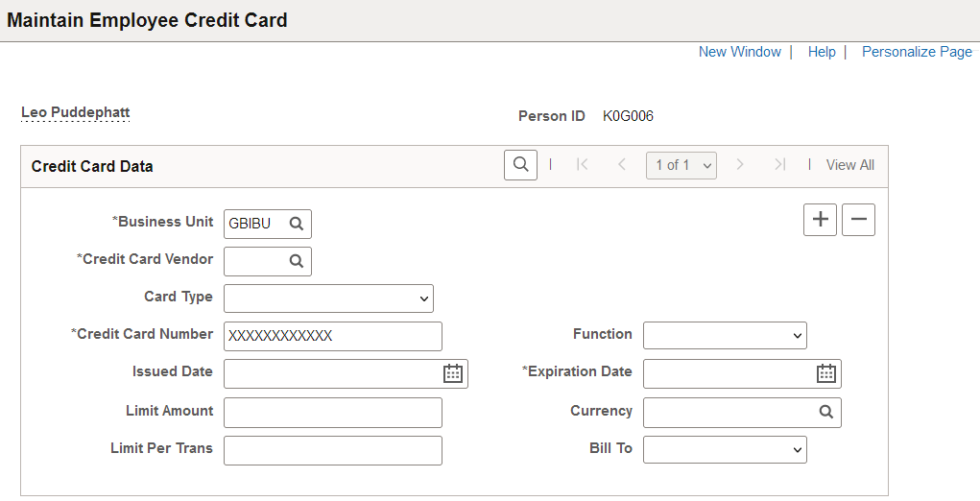The width and height of the screenshot is (980, 501).
Task: Click the *Expiration Date label
Action: [577, 371]
